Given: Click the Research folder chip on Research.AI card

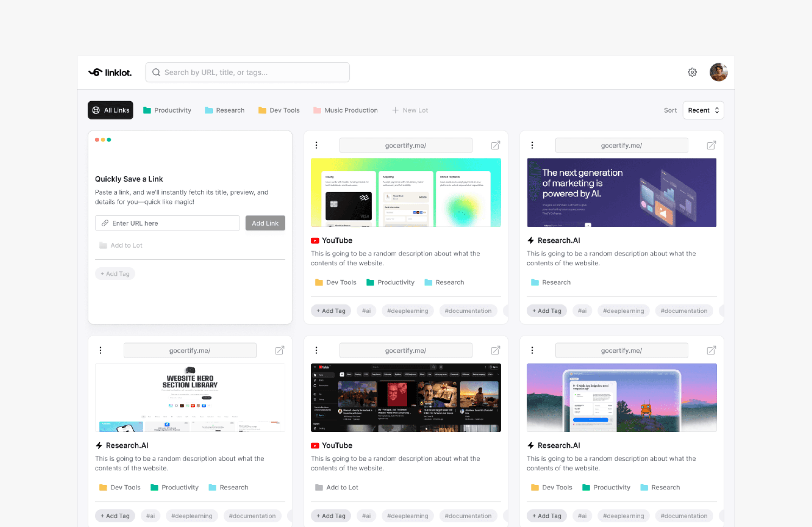Looking at the screenshot, I should pyautogui.click(x=550, y=282).
